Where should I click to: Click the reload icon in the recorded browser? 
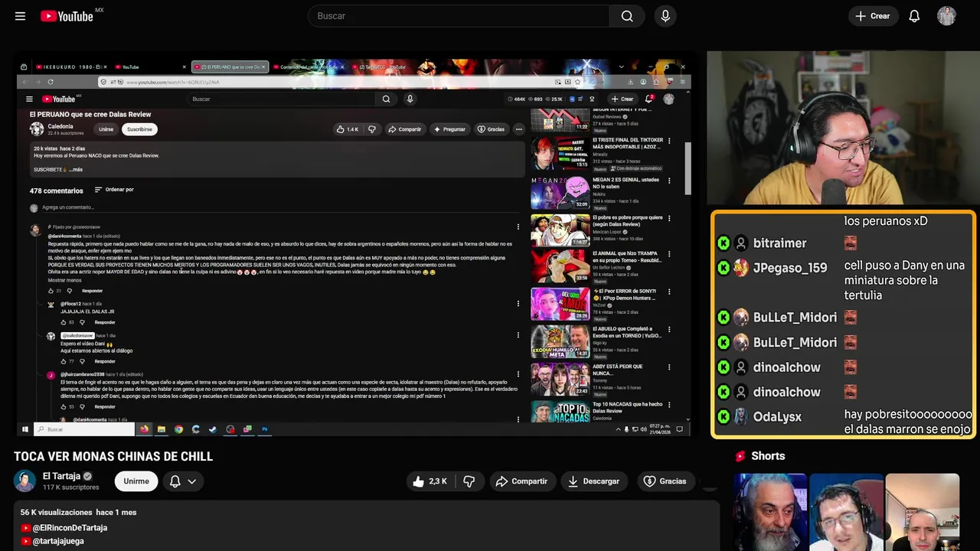(51, 82)
